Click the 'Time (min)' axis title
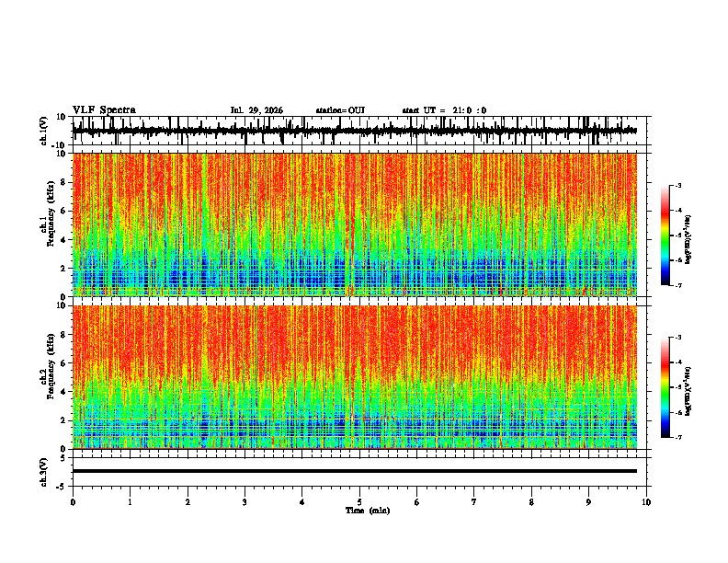The image size is (728, 563). (x=368, y=511)
